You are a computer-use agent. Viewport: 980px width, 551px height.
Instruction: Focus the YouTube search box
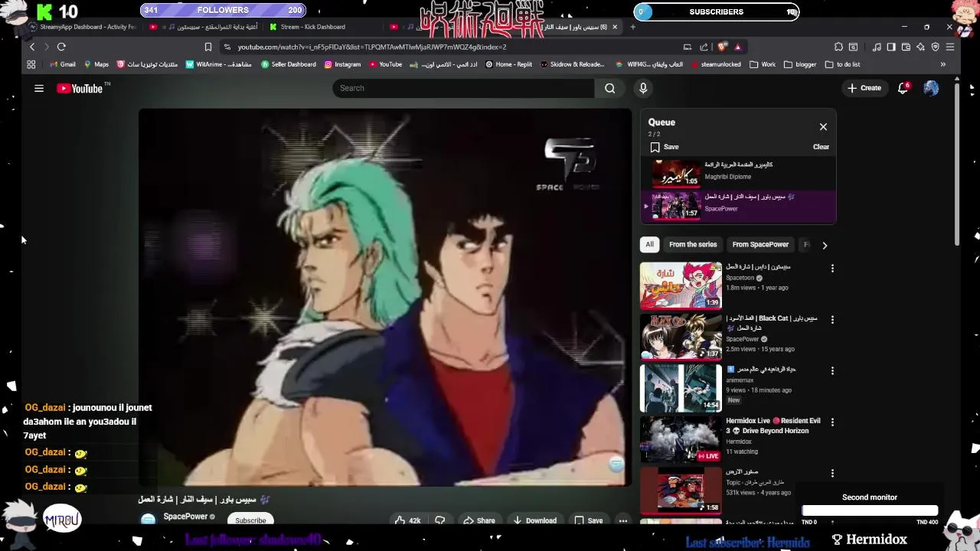coord(463,88)
